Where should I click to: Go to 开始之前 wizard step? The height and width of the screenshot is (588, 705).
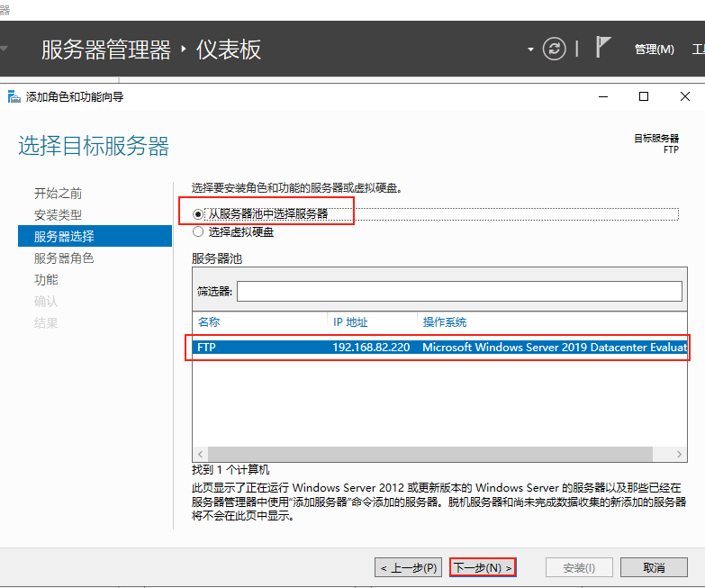coord(58,194)
